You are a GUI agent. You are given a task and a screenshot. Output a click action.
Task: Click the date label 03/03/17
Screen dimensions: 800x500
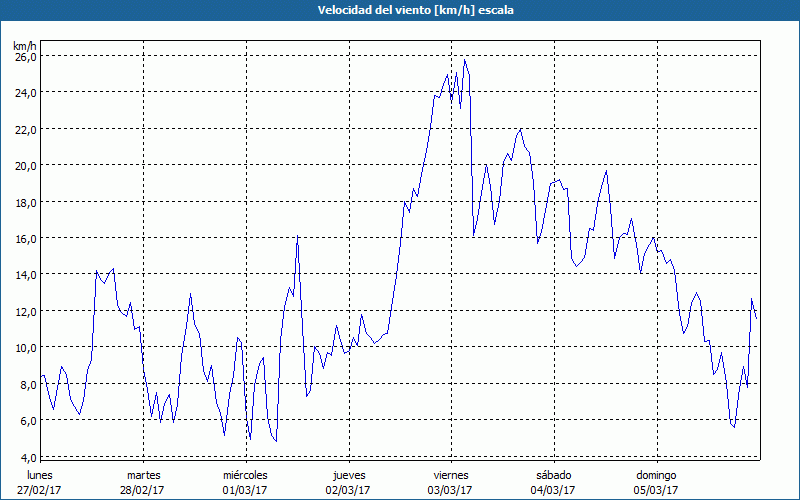point(451,490)
